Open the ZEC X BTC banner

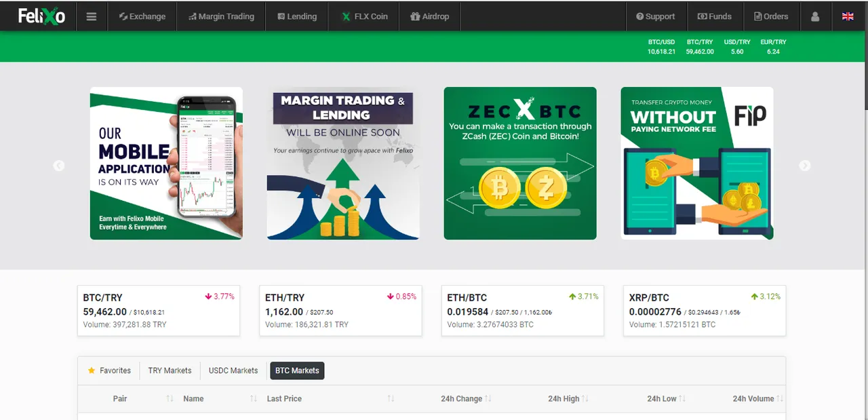(x=520, y=163)
